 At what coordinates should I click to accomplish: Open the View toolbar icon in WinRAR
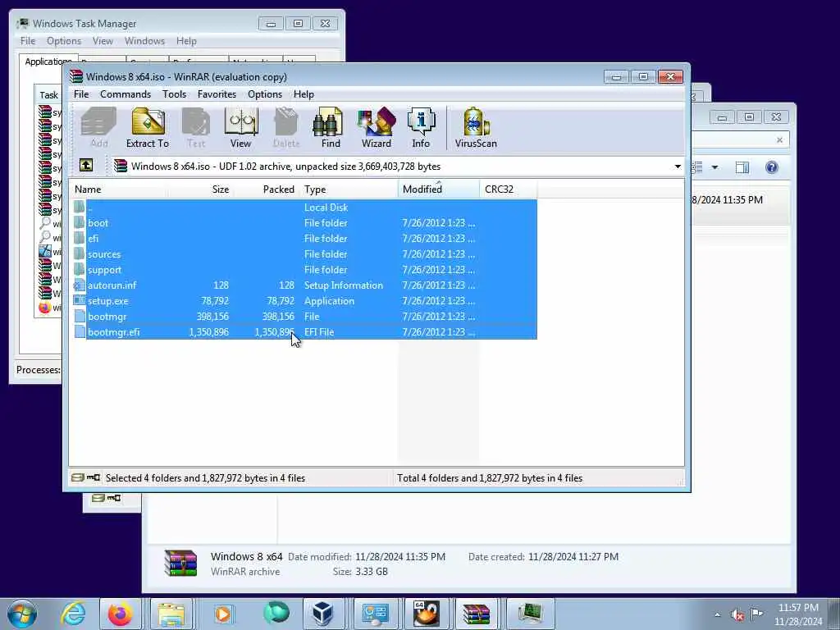tap(240, 127)
